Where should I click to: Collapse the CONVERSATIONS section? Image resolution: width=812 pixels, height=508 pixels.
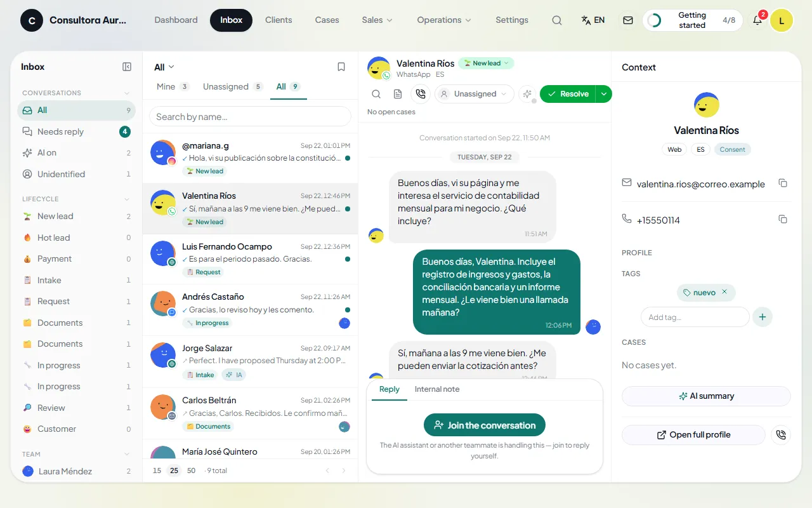click(127, 93)
